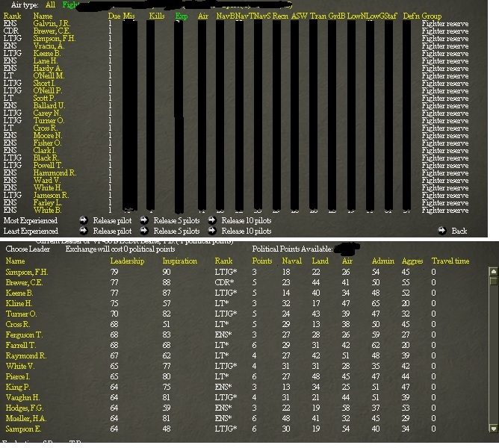Screen dimensions: 499x448
Task: Select pilot Ward V. in reserve list
Action: tap(46, 181)
